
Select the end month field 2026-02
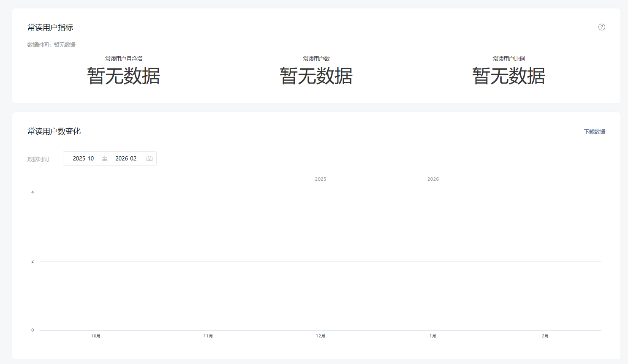(x=126, y=159)
